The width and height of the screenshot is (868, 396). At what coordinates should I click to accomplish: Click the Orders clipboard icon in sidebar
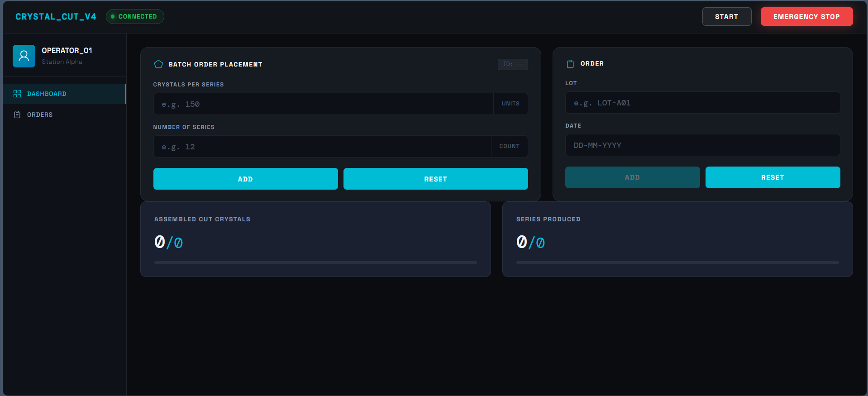tap(17, 115)
